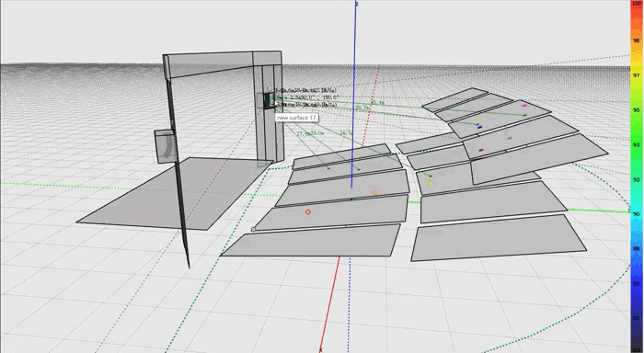Select the front-right audience area surface
Viewport: 644px width, 353px height.
pyautogui.click(x=499, y=238)
